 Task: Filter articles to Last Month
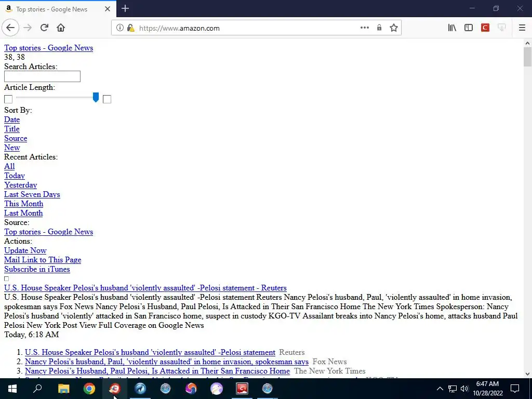(x=23, y=213)
